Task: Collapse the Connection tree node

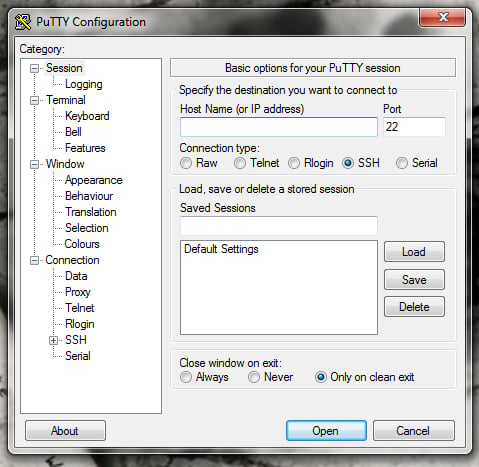Action: coord(34,260)
